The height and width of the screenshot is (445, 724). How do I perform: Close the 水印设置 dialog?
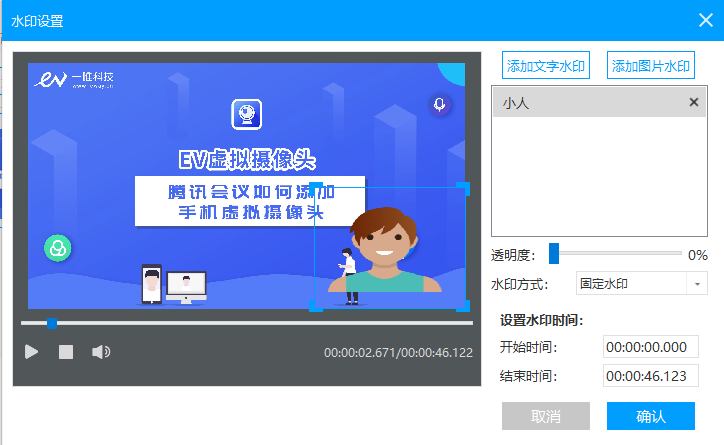(706, 20)
